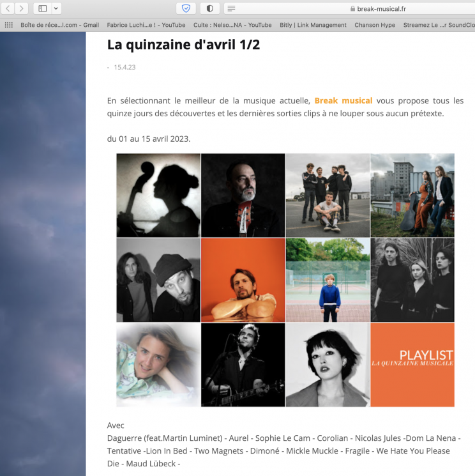
Task: Click the orange PLAYLIST tile
Action: 412,365
